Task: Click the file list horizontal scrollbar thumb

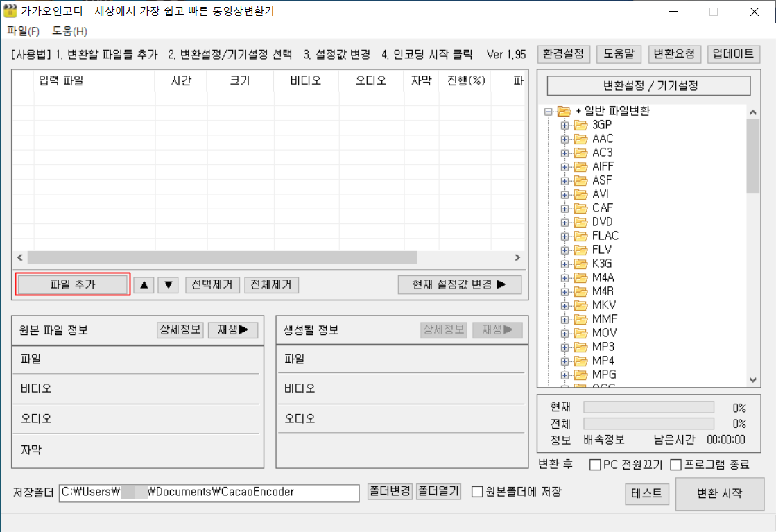Action: (222, 257)
